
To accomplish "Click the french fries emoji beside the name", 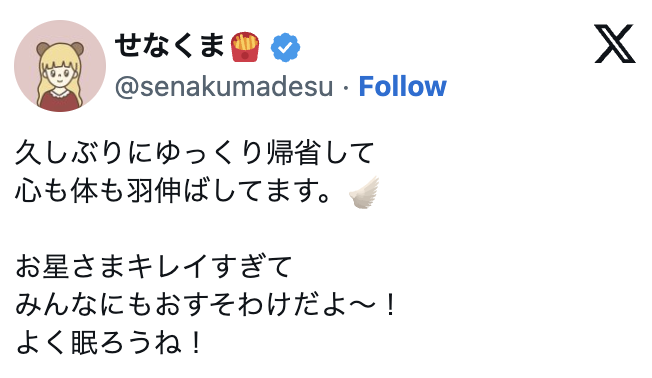I will pos(245,47).
